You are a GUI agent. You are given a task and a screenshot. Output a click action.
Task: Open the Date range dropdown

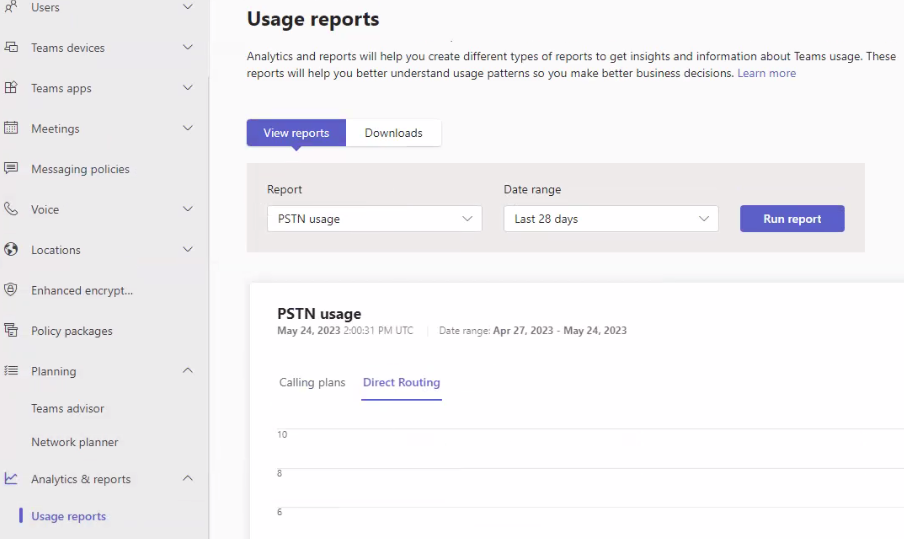(610, 219)
